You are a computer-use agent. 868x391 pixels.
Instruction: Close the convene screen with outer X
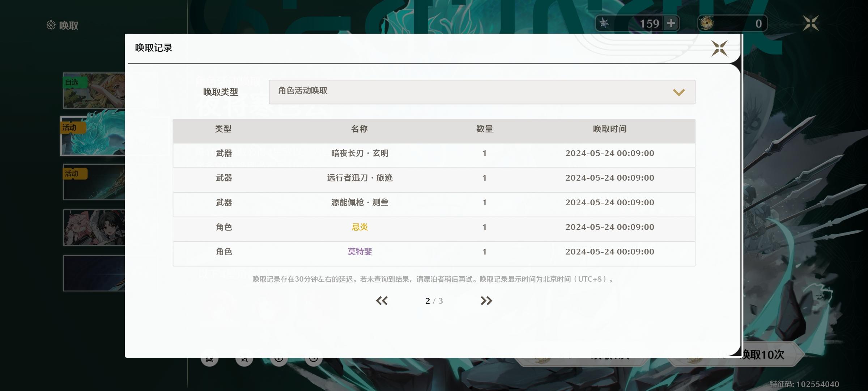tap(810, 24)
